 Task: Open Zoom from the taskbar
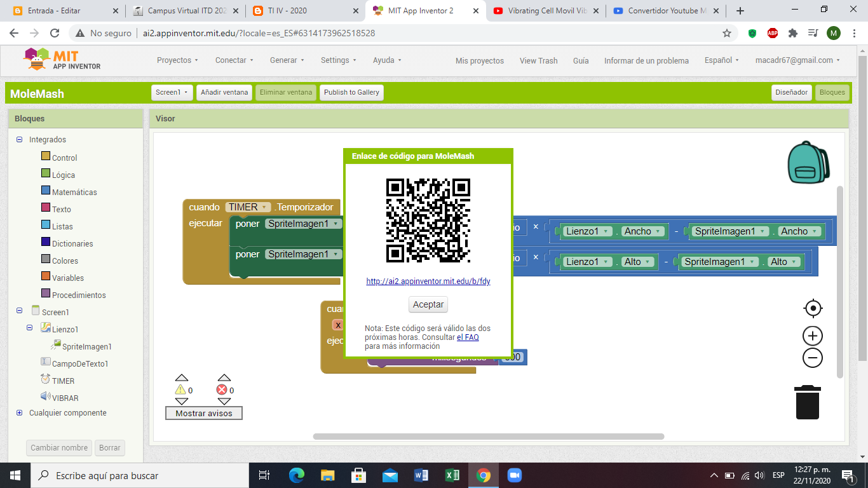(x=515, y=475)
